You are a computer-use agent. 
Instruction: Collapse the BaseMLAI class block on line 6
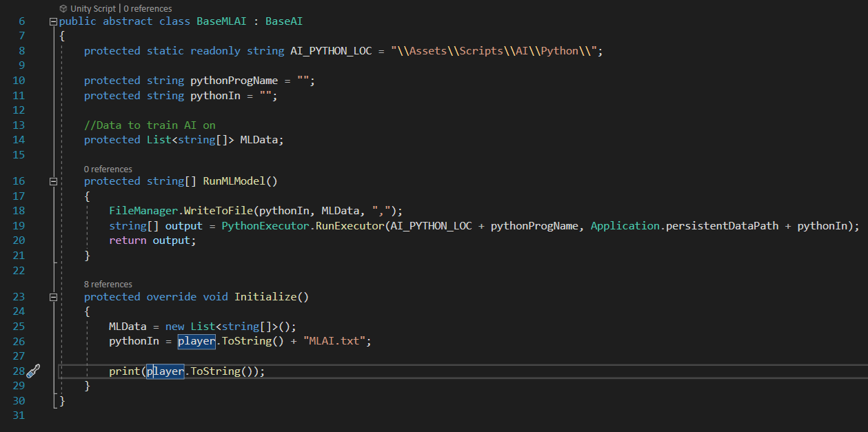53,21
